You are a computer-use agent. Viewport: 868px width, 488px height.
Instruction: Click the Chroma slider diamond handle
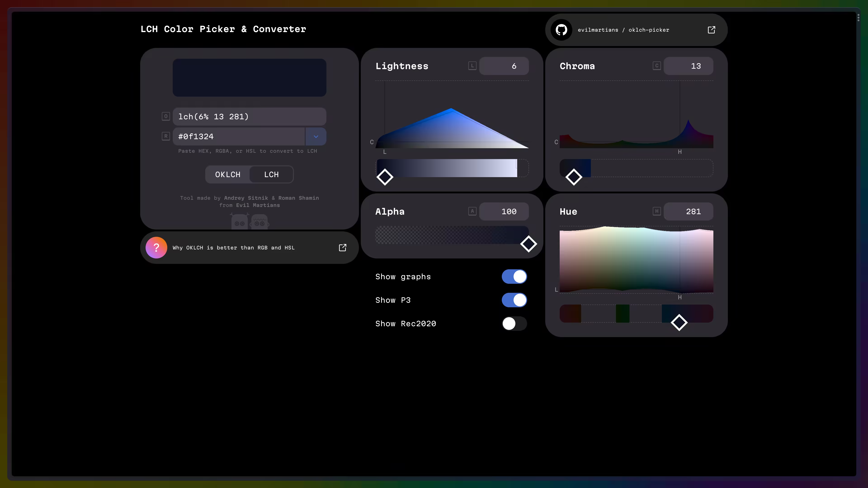click(x=573, y=177)
